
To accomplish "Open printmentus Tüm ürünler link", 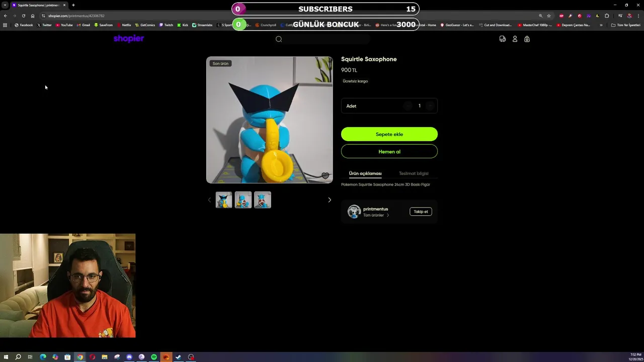I will click(x=376, y=215).
